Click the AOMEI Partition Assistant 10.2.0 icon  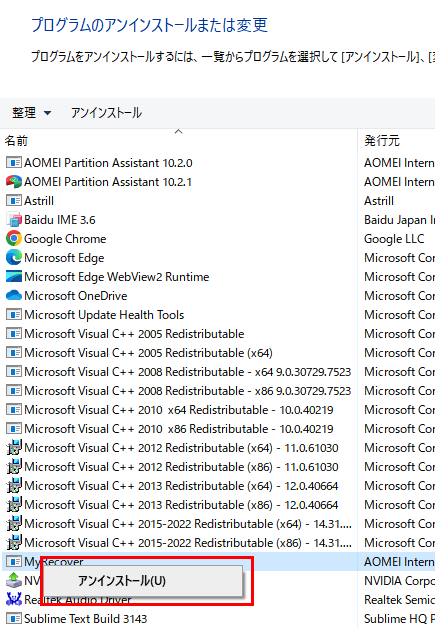14,163
